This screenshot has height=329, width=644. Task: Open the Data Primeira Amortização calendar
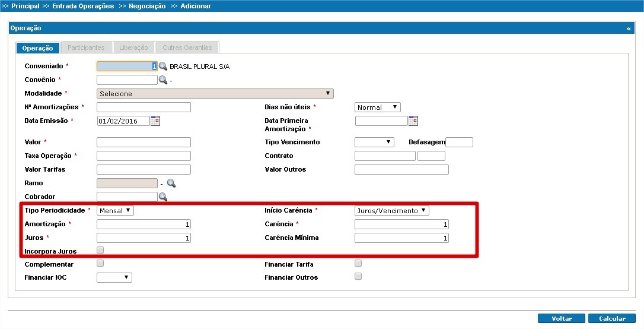tap(413, 121)
